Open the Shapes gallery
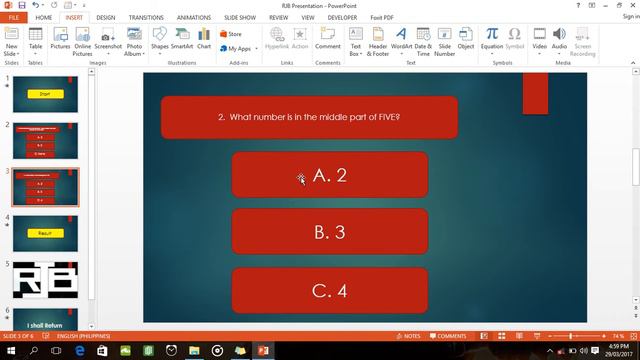 tap(160, 42)
